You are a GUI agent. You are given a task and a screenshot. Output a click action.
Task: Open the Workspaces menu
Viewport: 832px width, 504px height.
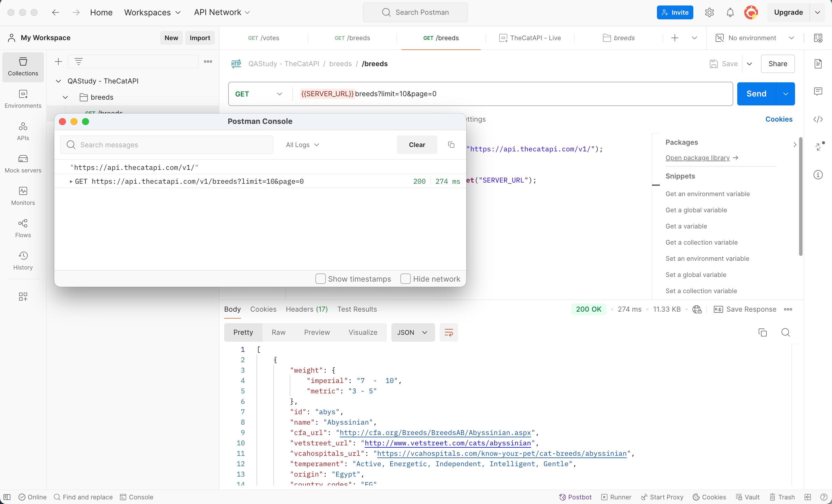point(153,12)
